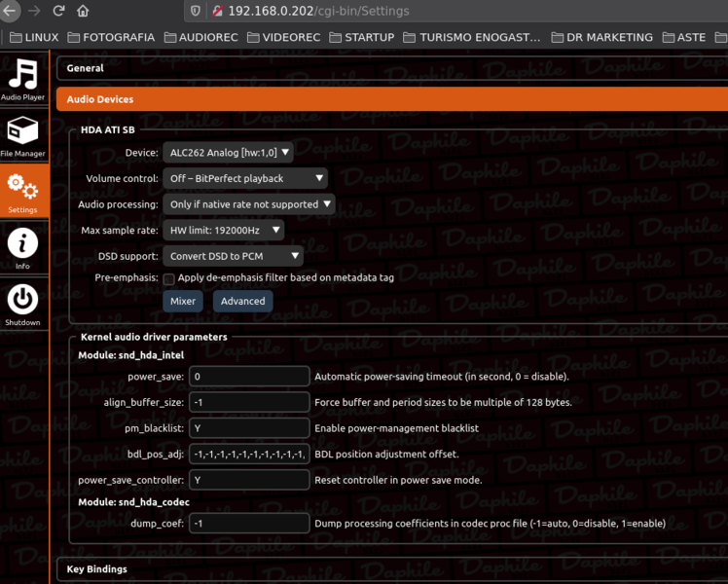Click the browser home icon
The height and width of the screenshot is (584, 728).
83,12
